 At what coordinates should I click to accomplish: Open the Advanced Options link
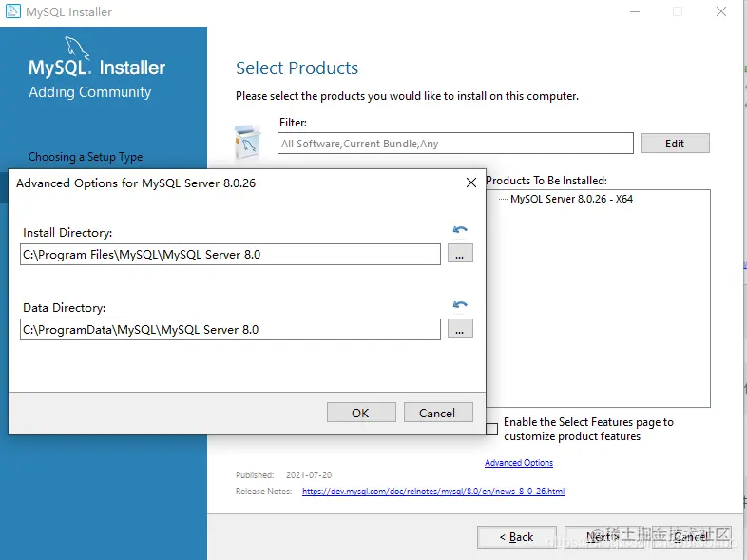[x=519, y=463]
